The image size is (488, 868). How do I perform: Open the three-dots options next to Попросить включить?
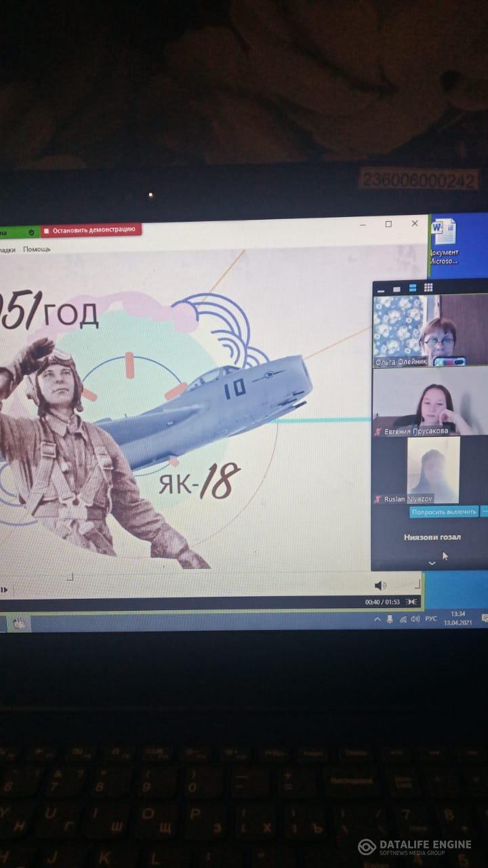pyautogui.click(x=484, y=512)
